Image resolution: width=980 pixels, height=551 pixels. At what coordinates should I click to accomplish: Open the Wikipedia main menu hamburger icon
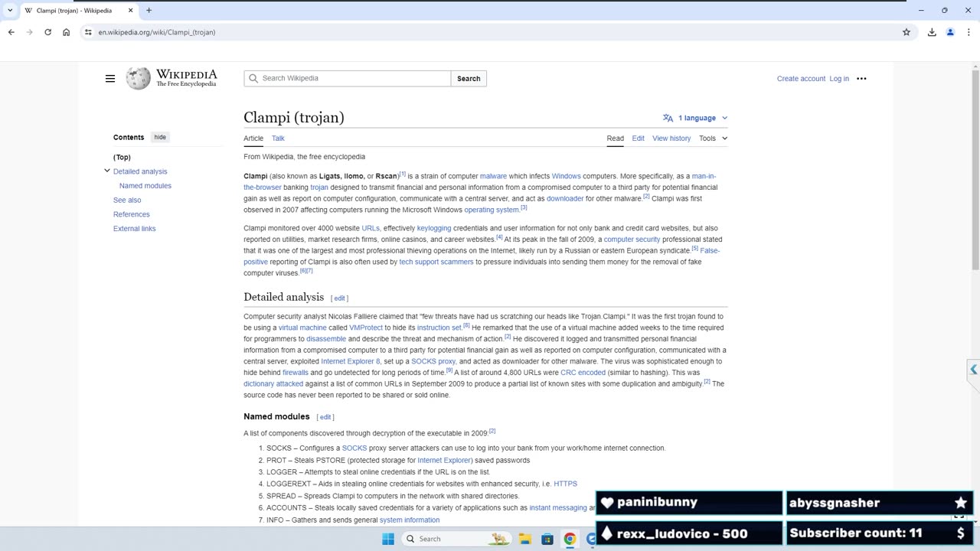[110, 79]
